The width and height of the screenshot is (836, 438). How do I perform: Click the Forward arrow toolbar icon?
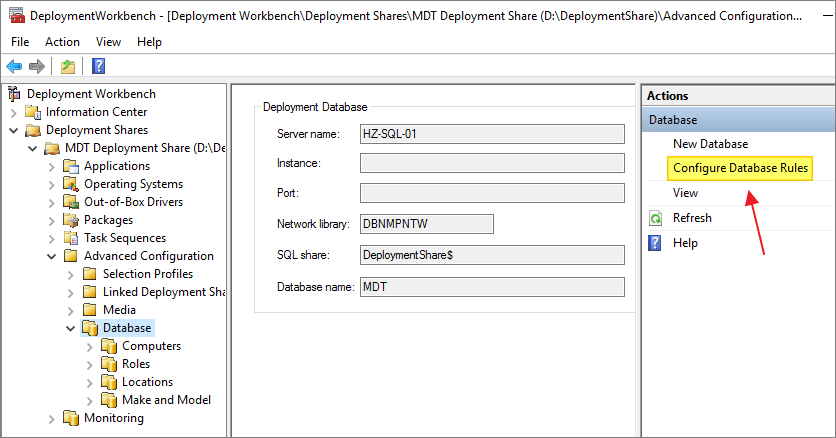[37, 66]
